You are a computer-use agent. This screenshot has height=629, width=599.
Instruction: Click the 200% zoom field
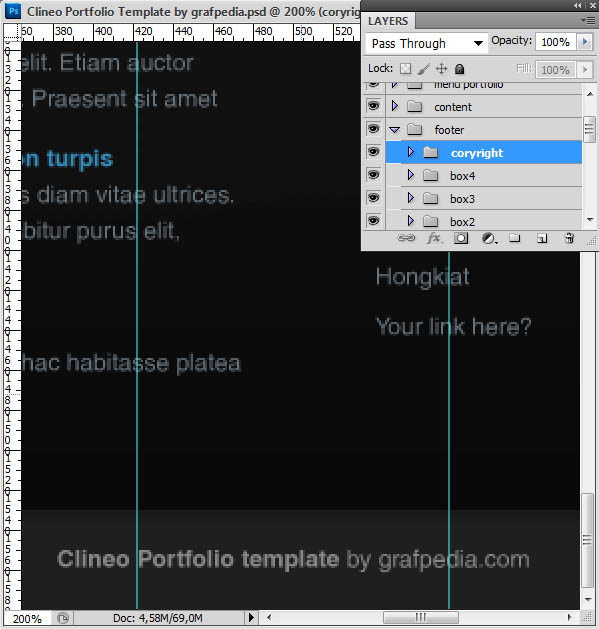coord(27,618)
